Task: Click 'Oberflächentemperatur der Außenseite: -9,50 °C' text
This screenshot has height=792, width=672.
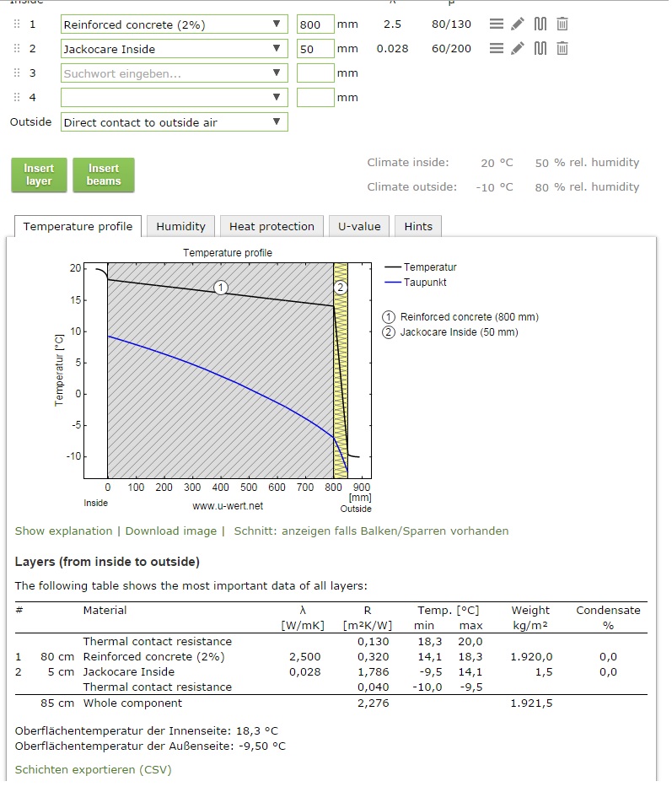Action: pyautogui.click(x=150, y=746)
